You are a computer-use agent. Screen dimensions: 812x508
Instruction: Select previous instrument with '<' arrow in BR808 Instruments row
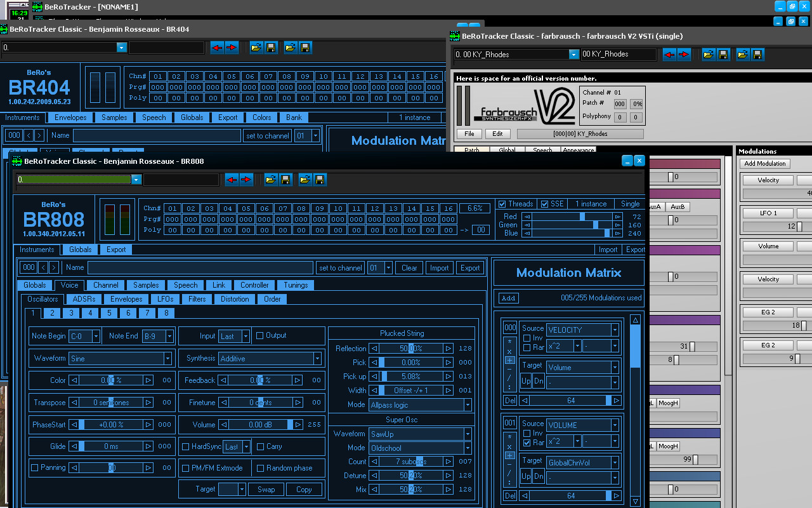pyautogui.click(x=43, y=268)
